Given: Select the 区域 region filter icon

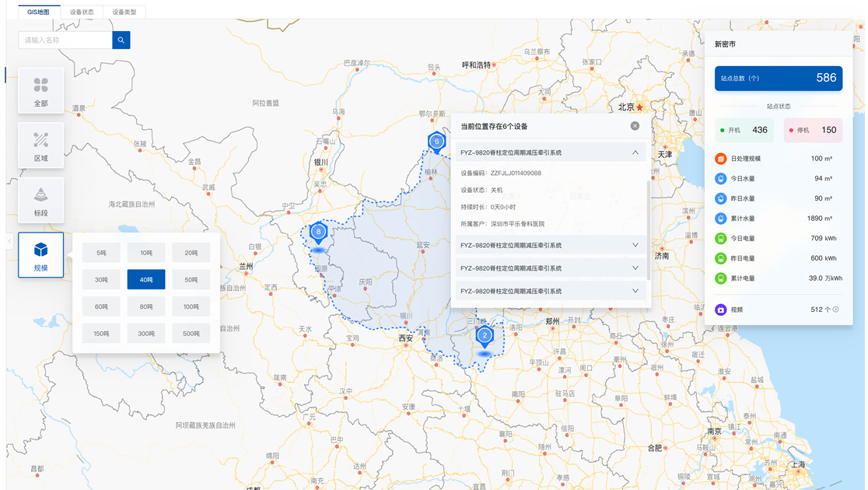Looking at the screenshot, I should point(41,145).
